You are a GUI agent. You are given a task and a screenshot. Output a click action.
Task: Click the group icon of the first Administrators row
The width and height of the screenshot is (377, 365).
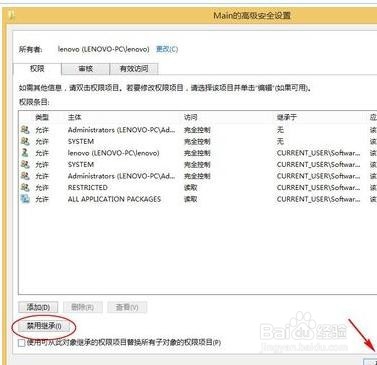coord(25,129)
